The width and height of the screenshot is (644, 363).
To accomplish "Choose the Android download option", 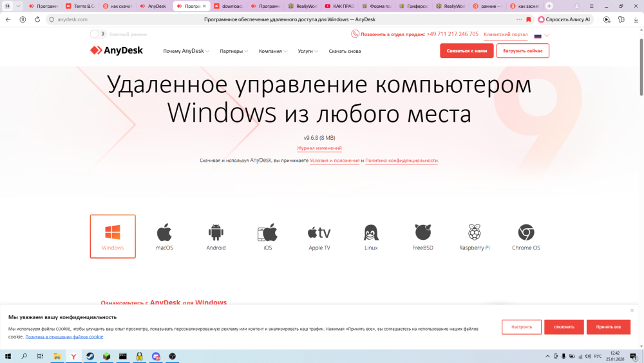I will 216,237.
